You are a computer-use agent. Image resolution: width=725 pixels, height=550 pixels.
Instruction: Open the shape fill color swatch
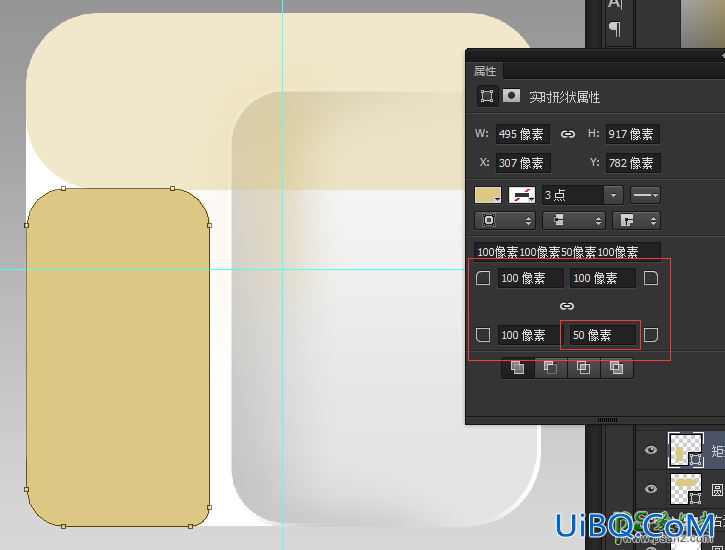point(488,195)
